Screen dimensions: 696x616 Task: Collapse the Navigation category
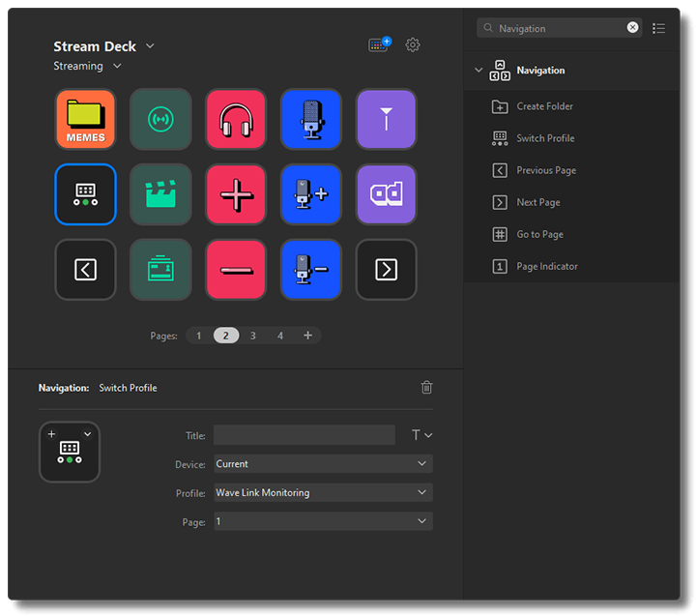478,71
